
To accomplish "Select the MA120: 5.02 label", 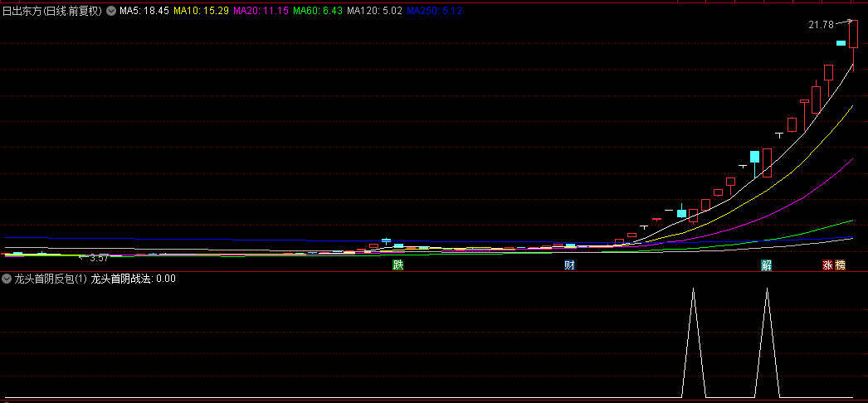I will tap(374, 11).
